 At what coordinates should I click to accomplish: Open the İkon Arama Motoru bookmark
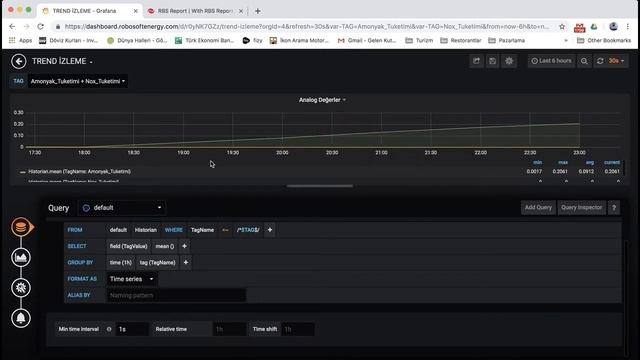coord(299,40)
